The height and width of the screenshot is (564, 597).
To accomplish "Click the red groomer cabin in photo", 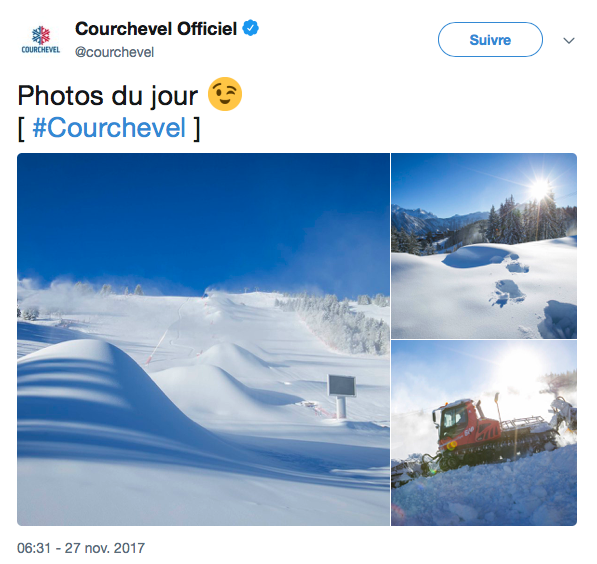I will 457,421.
